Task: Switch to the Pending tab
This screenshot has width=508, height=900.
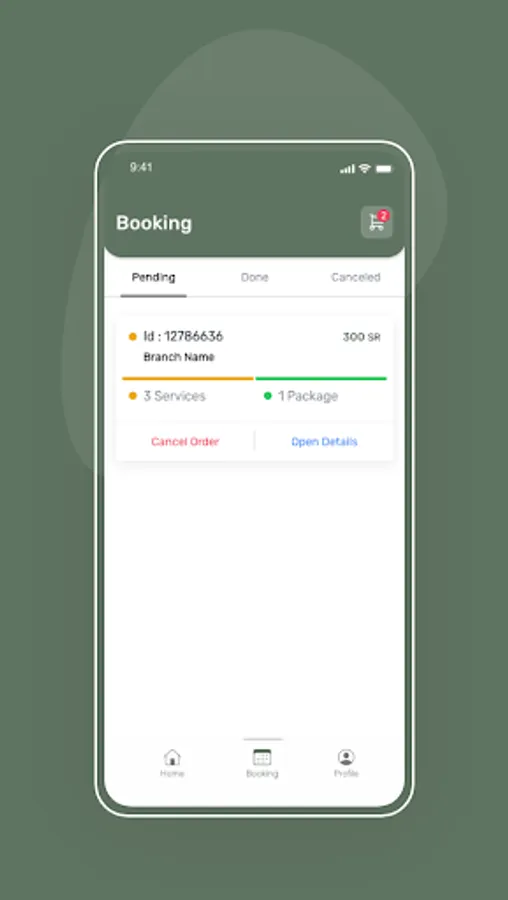Action: pos(154,278)
